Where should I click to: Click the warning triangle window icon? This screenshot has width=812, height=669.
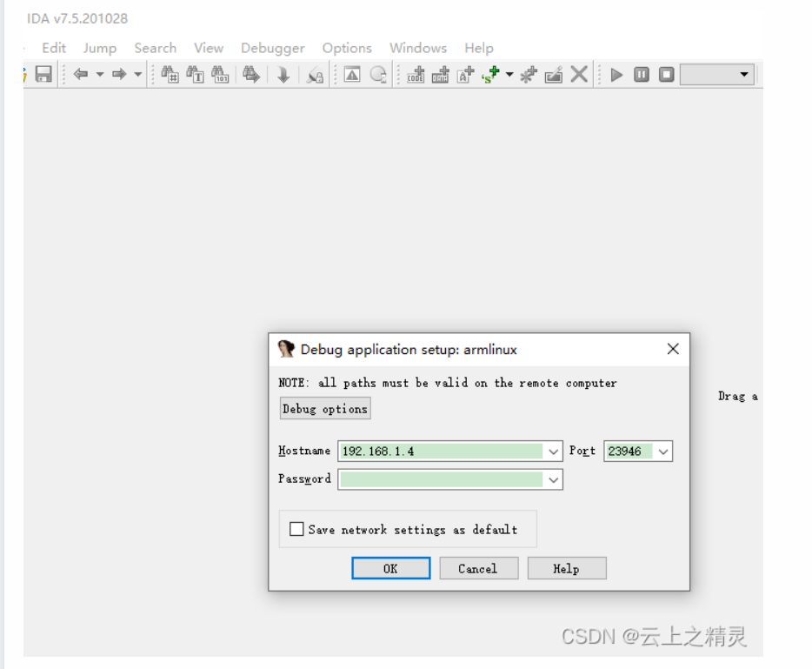click(x=352, y=75)
